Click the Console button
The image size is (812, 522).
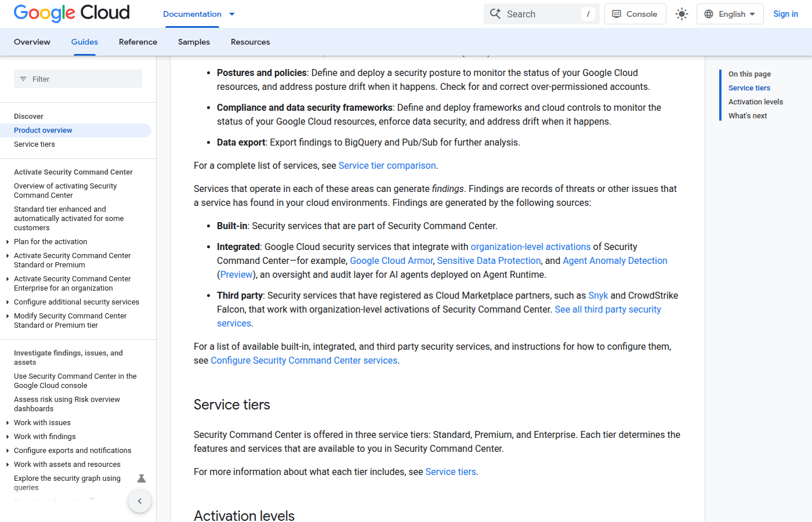(635, 14)
